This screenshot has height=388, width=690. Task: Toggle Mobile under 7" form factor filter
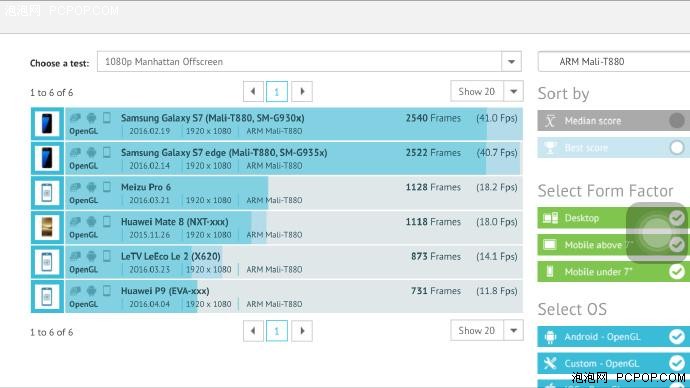click(613, 271)
